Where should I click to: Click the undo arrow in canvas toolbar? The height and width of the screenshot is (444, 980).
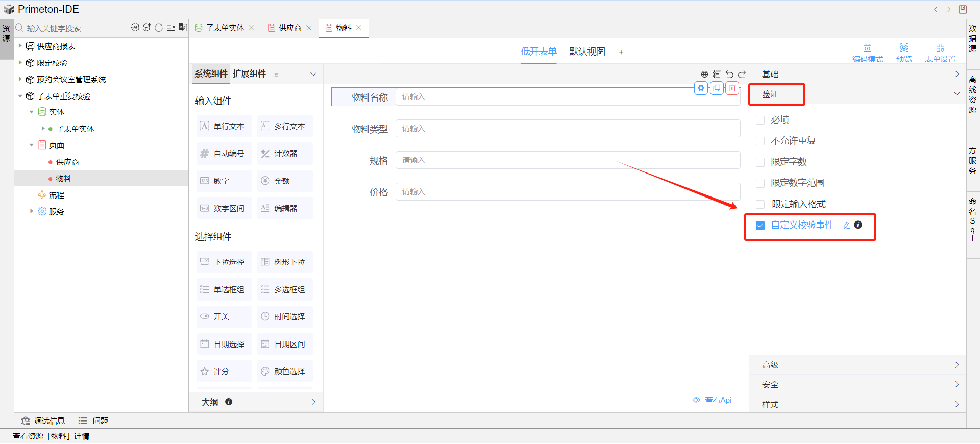click(x=729, y=75)
